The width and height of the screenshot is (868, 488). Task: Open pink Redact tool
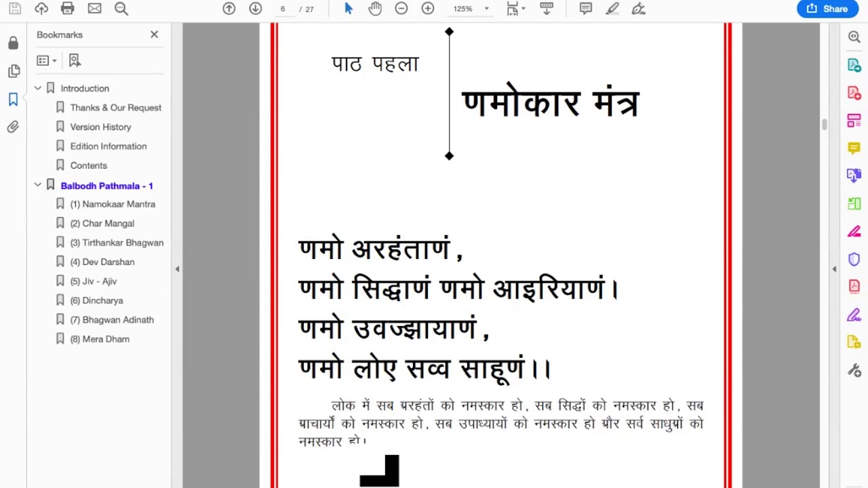[854, 232]
